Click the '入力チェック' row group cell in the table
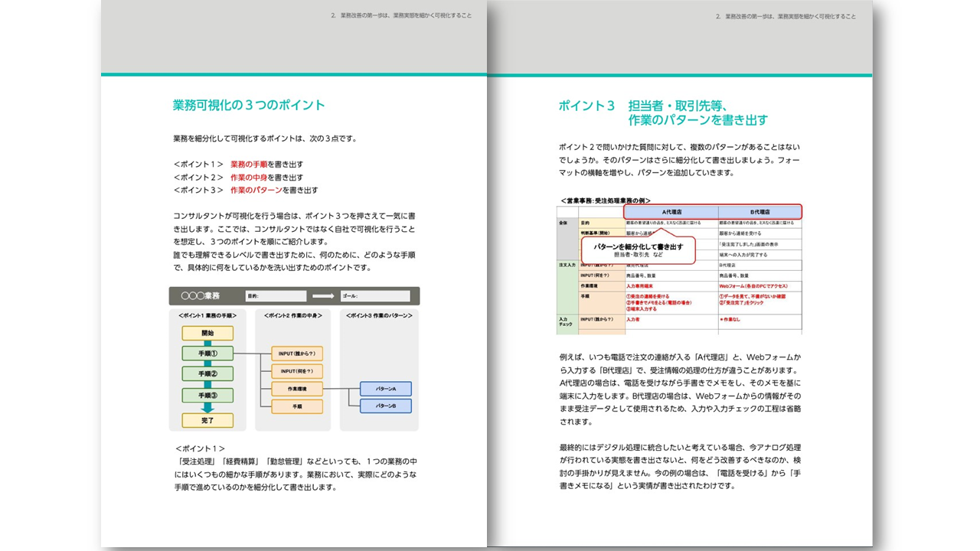 tap(567, 324)
